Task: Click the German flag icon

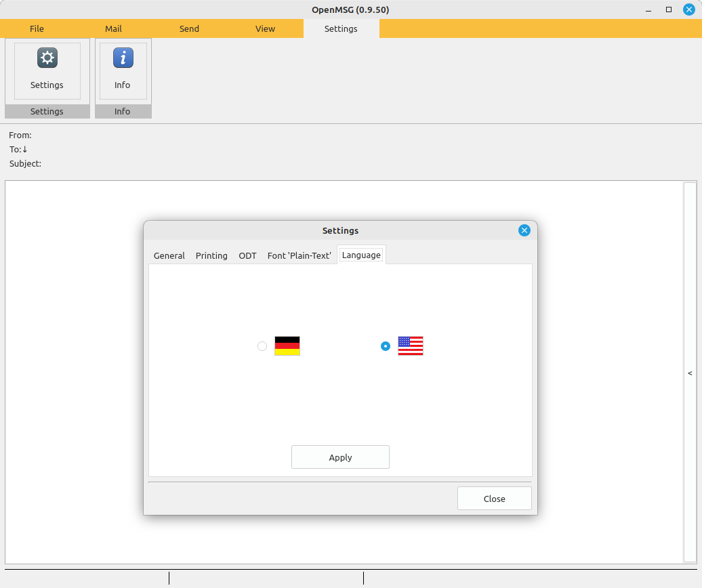Action: click(x=287, y=346)
